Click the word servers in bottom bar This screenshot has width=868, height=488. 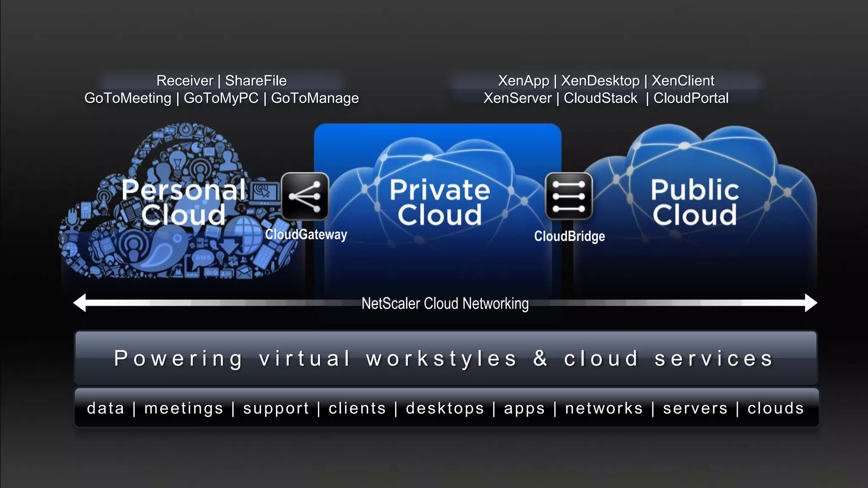click(695, 409)
